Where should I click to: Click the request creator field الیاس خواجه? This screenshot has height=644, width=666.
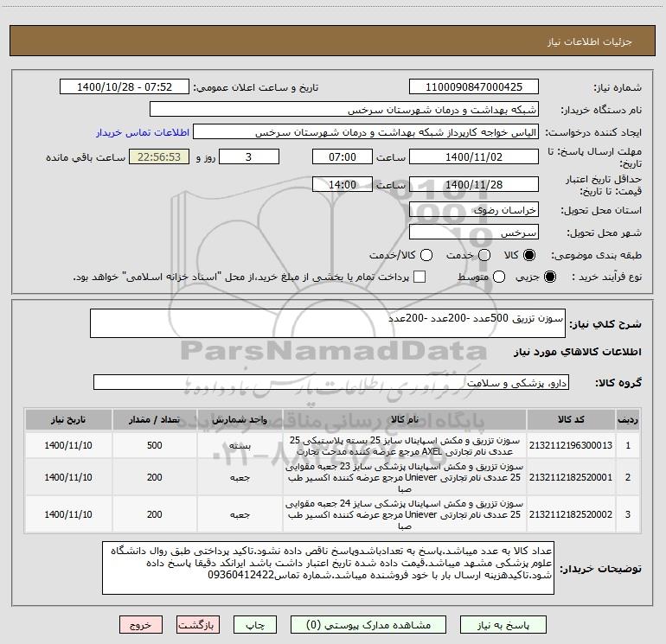point(366,132)
